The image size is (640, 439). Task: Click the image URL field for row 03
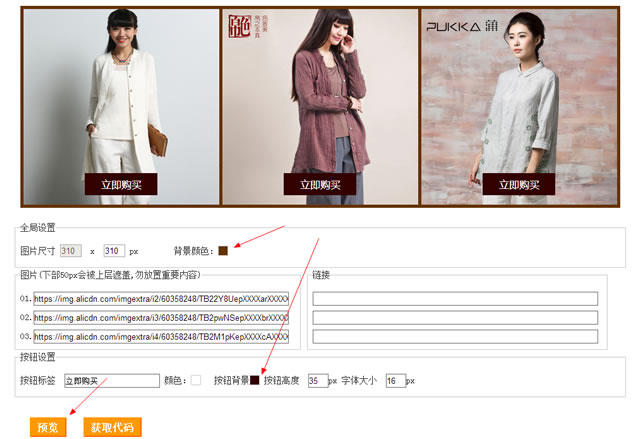click(x=161, y=337)
